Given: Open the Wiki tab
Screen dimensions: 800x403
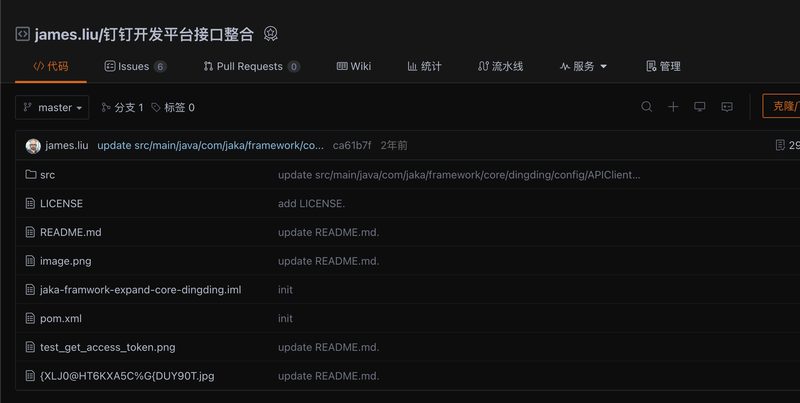Looking at the screenshot, I should tap(354, 66).
